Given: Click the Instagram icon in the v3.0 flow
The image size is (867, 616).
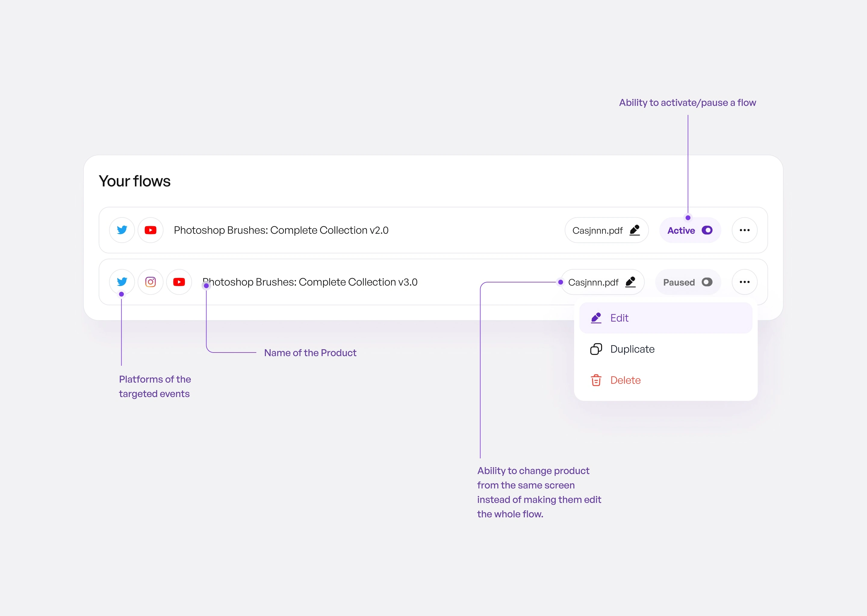Looking at the screenshot, I should tap(151, 282).
